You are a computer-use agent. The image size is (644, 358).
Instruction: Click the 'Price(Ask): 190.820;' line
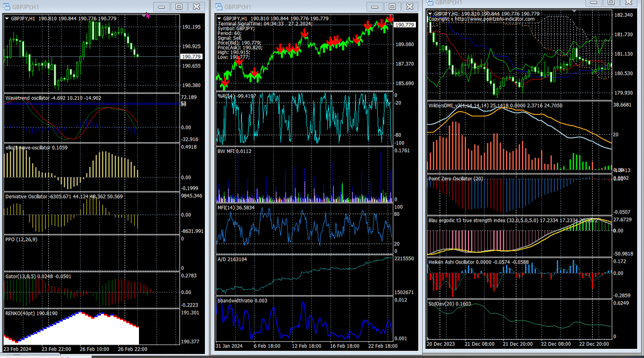pyautogui.click(x=240, y=48)
